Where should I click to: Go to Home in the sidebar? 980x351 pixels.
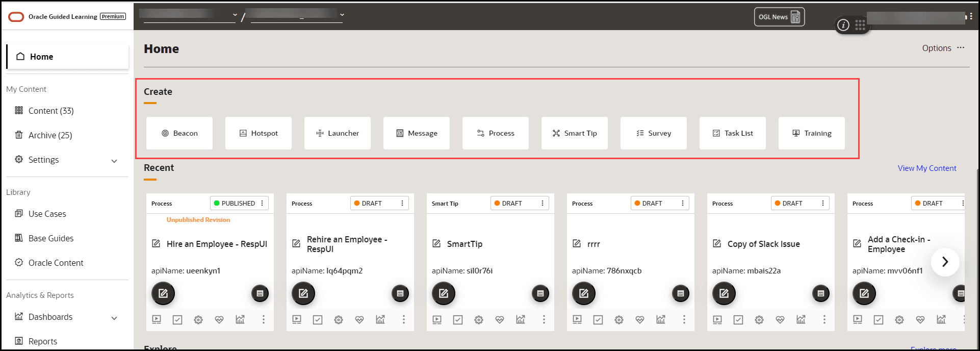67,57
